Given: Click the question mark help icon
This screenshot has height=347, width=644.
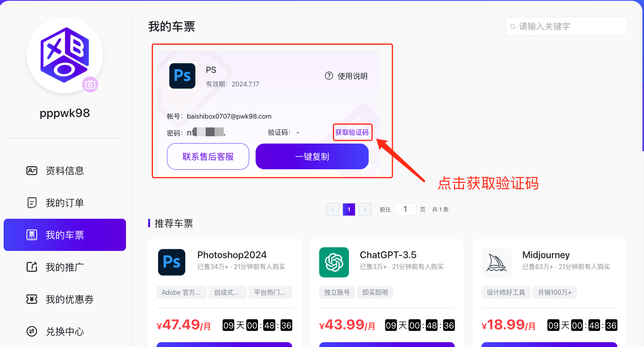Looking at the screenshot, I should [x=329, y=76].
